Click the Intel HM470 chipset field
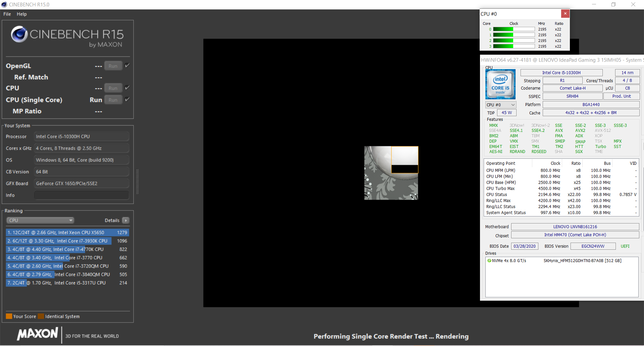Image resolution: width=644 pixels, height=346 pixels. pos(575,235)
